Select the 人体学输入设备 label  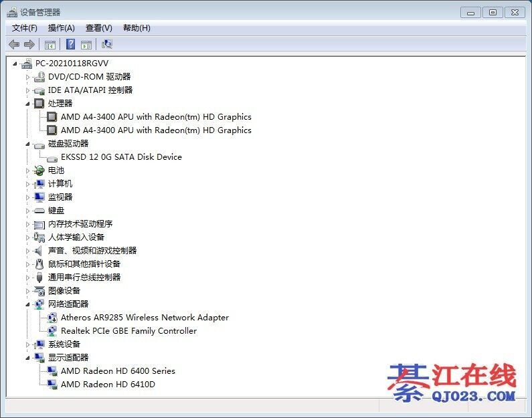tap(76, 237)
